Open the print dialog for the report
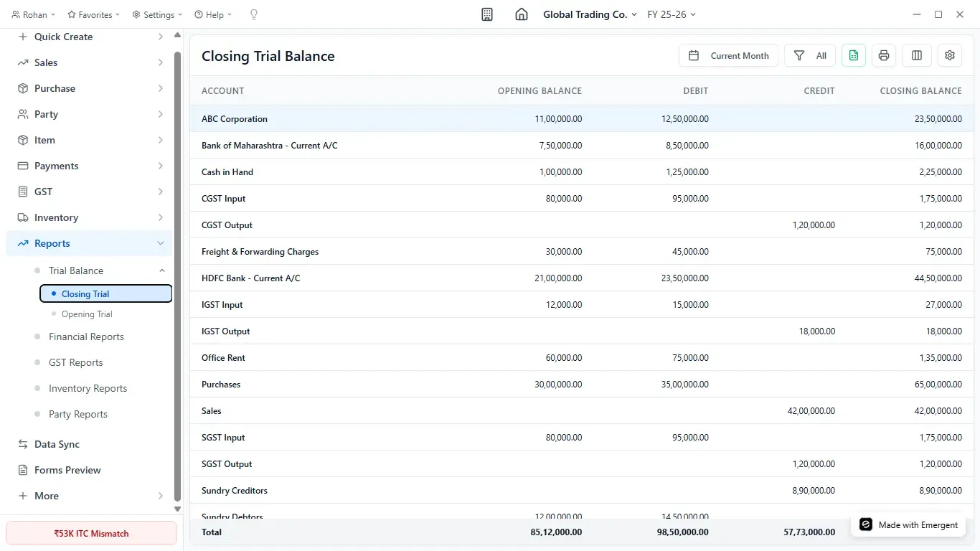This screenshot has width=980, height=551. 883,55
